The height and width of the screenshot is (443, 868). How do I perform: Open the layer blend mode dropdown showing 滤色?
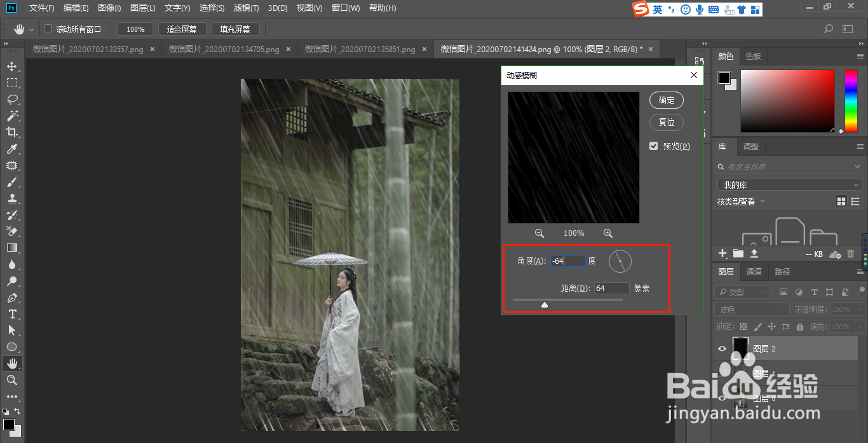pyautogui.click(x=752, y=309)
